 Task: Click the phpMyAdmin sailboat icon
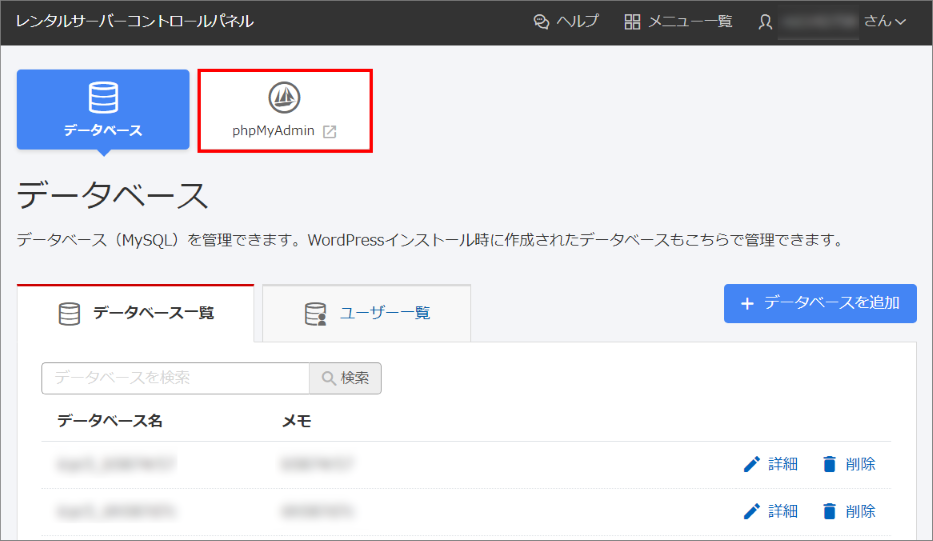click(x=284, y=98)
